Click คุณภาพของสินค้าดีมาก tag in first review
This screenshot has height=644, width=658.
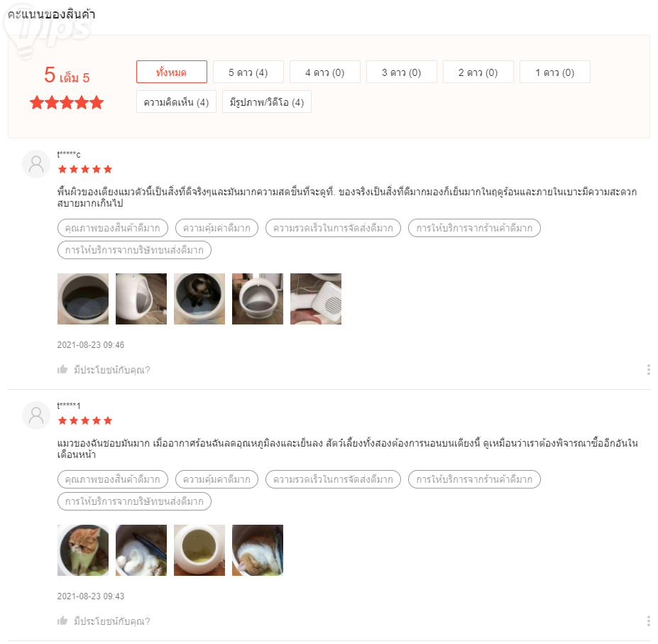(112, 228)
